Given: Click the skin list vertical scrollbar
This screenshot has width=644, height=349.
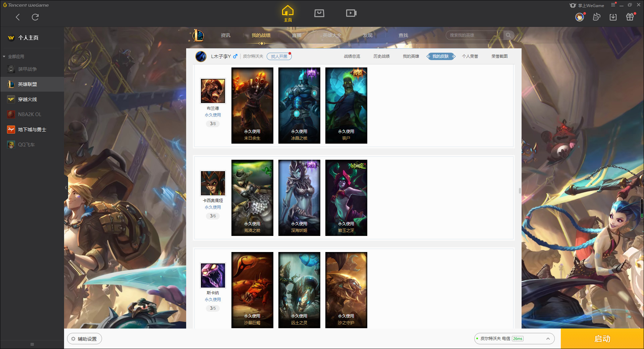Looking at the screenshot, I should click(520, 191).
